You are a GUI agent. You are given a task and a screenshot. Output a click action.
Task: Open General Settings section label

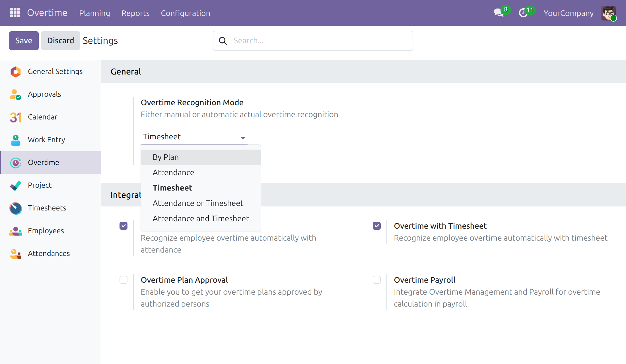click(55, 71)
